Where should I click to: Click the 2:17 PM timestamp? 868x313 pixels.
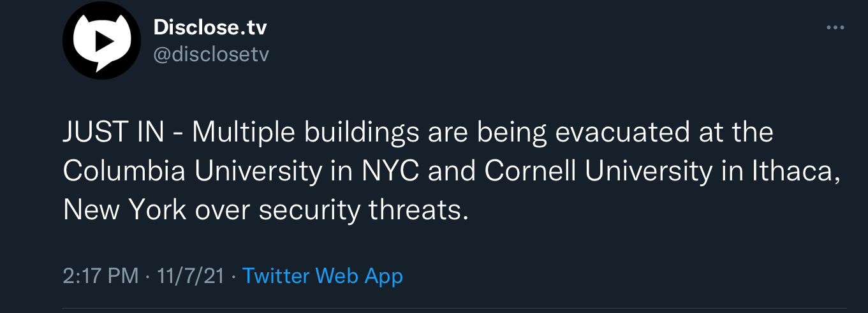(101, 276)
